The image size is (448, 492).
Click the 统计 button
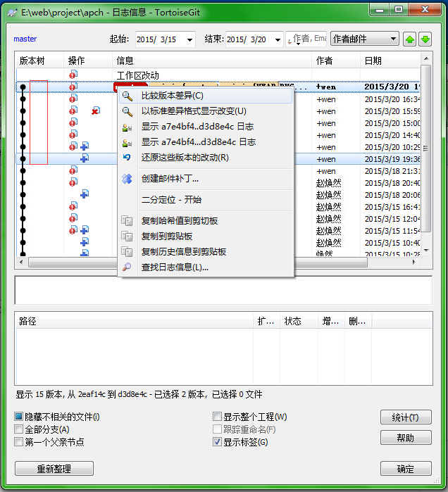(406, 417)
